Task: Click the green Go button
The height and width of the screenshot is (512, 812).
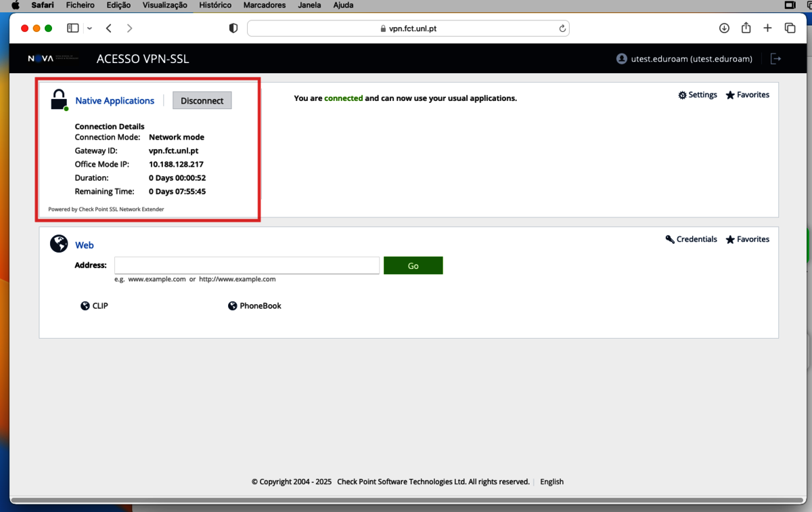Action: (x=413, y=265)
